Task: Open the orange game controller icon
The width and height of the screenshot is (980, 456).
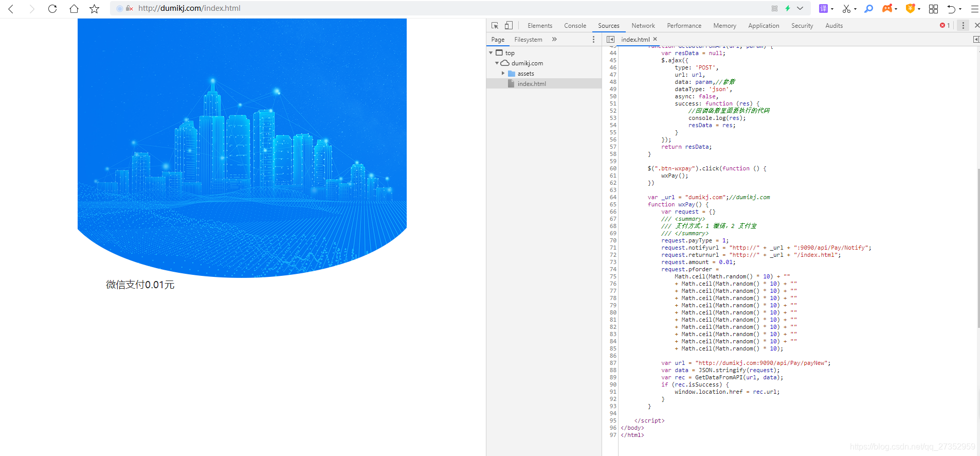Action: (887, 8)
